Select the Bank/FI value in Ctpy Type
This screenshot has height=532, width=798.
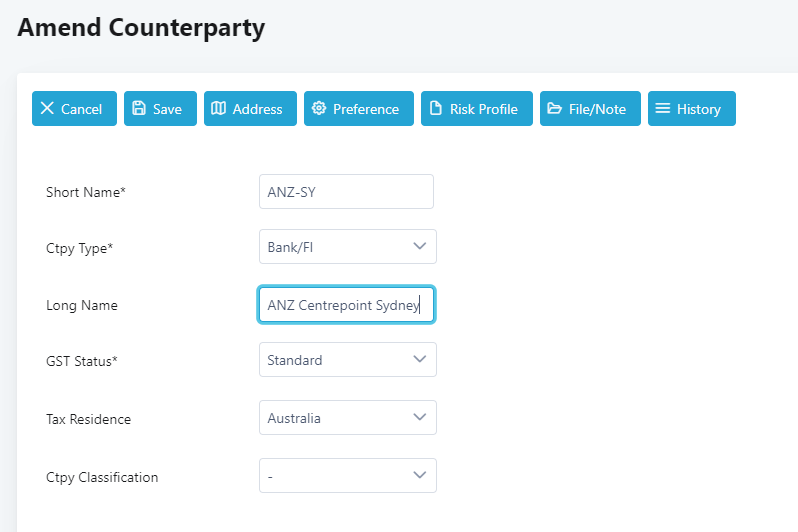click(x=290, y=247)
